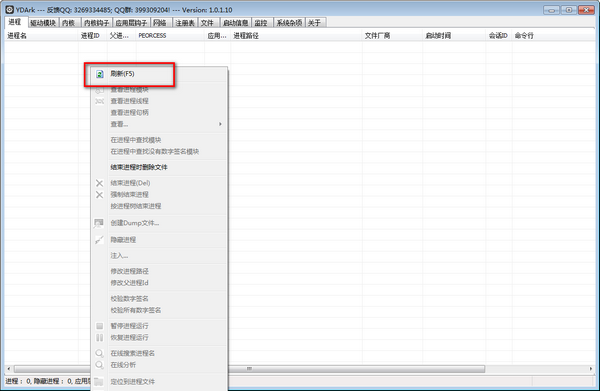
Task: Click the folder icon beside 定位到进程文件
Action: 99,381
